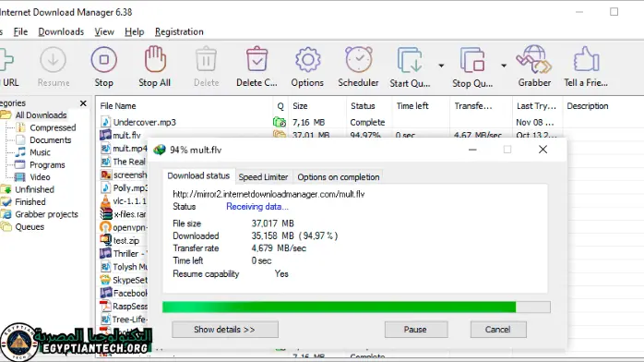Select mult.flv in download list

(x=126, y=135)
